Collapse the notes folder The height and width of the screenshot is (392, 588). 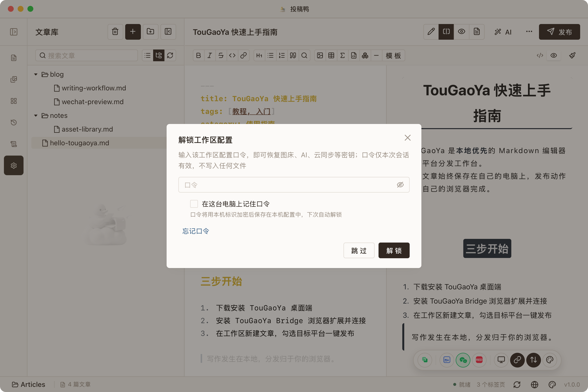click(x=36, y=115)
